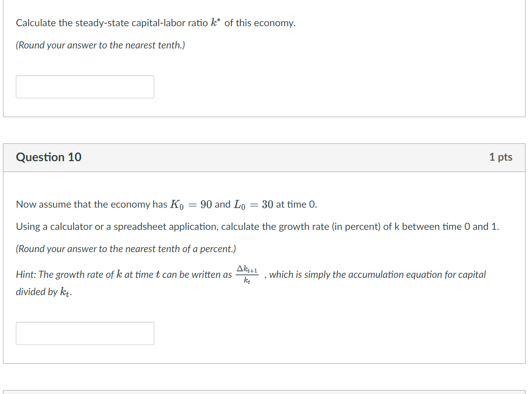Click the 1 pts label
Viewport: 532px width, 394px height.
pos(501,157)
